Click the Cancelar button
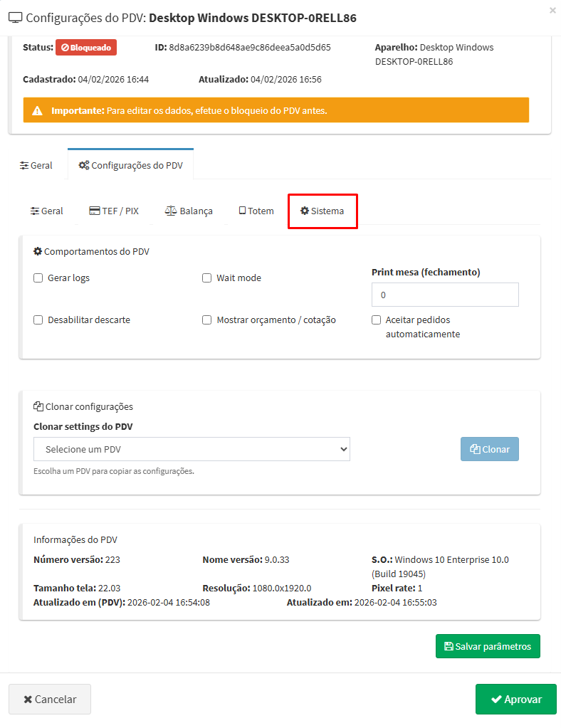 click(50, 699)
